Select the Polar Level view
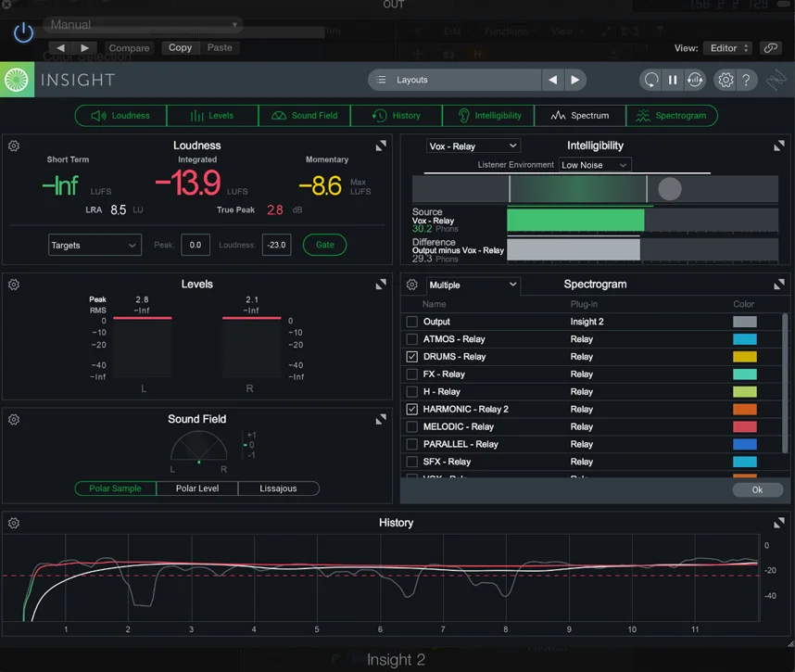The image size is (795, 672). pos(197,488)
